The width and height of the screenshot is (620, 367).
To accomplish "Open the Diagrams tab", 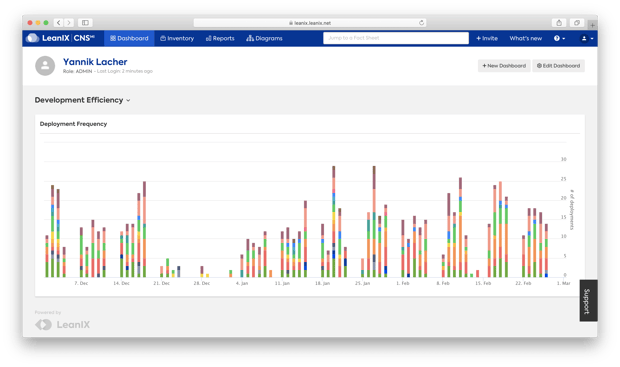I will (x=264, y=38).
